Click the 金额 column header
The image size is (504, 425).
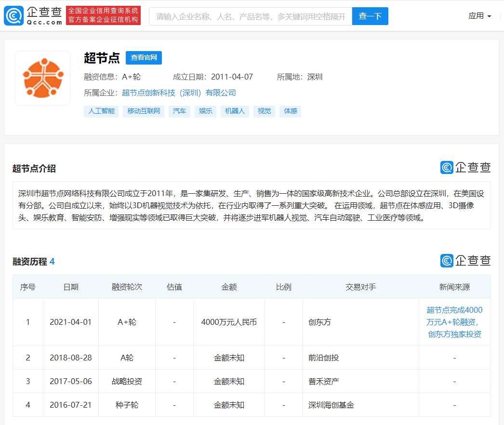229,287
